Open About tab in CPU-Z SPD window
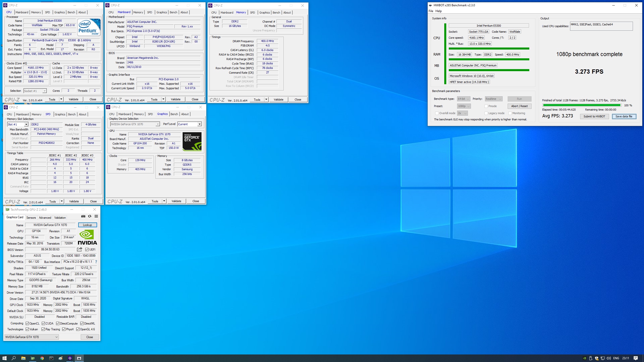The height and width of the screenshot is (362, 644). (83, 114)
